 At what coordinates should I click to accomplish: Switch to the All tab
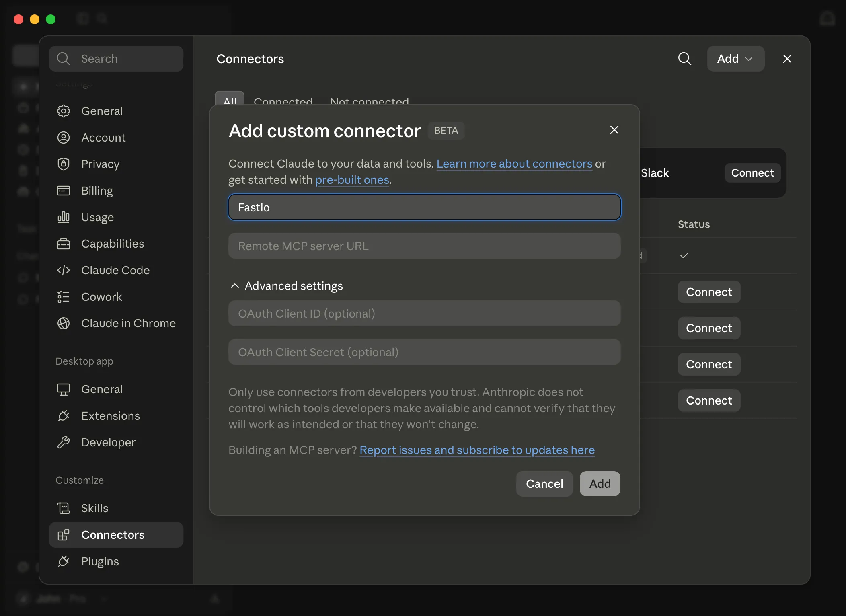point(230,99)
